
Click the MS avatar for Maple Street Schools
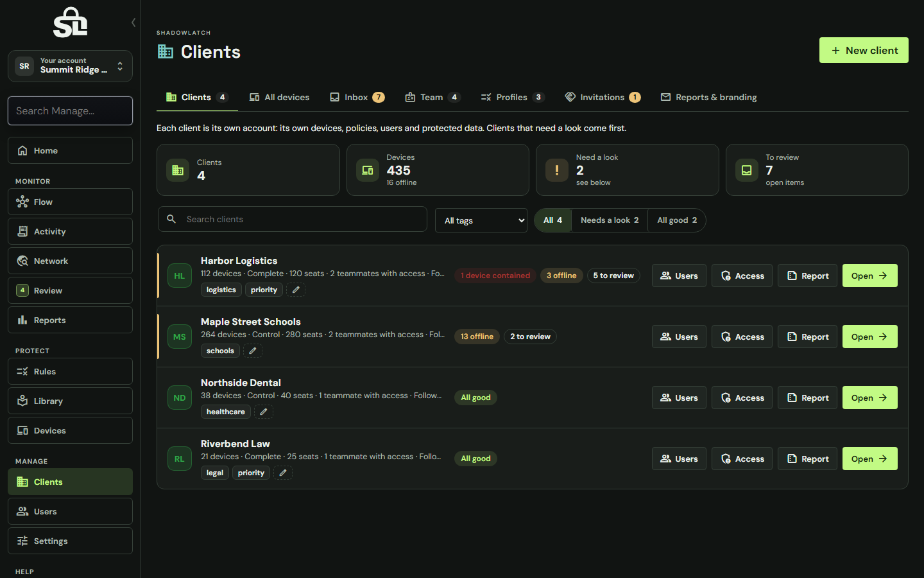(180, 337)
